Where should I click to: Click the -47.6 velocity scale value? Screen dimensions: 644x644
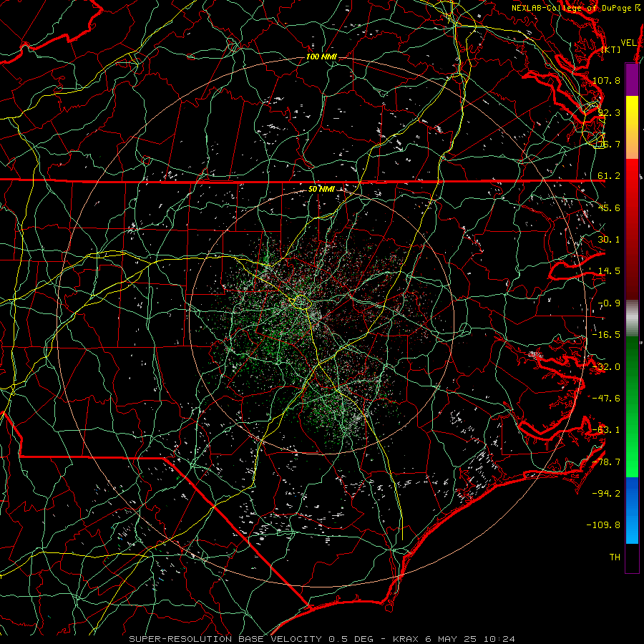click(x=606, y=399)
